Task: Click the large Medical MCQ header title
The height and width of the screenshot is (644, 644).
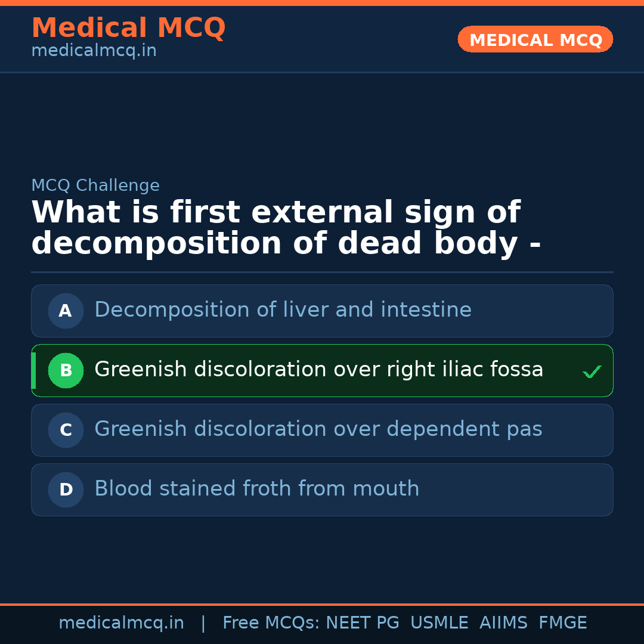Action: 128,28
